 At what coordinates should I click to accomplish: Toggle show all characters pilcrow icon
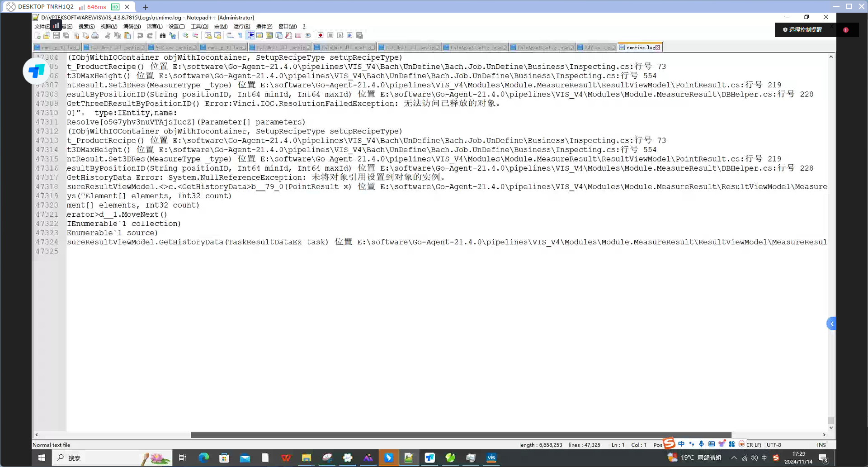pos(240,35)
